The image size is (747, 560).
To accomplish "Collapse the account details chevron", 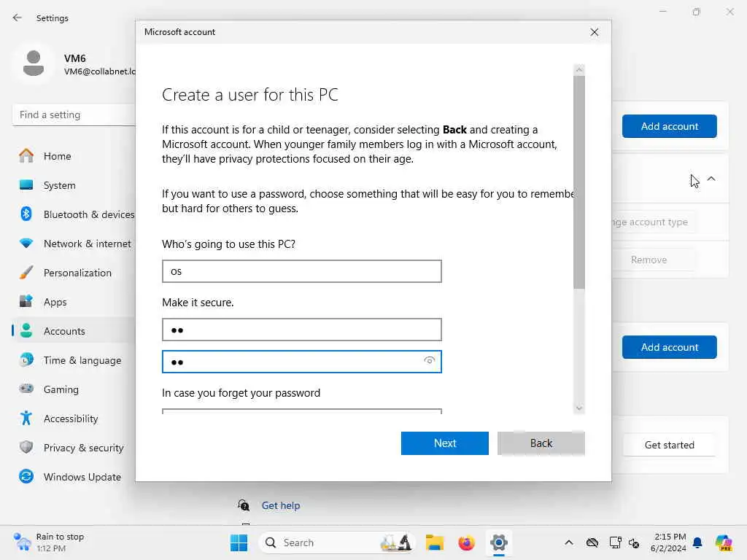I will coord(711,179).
